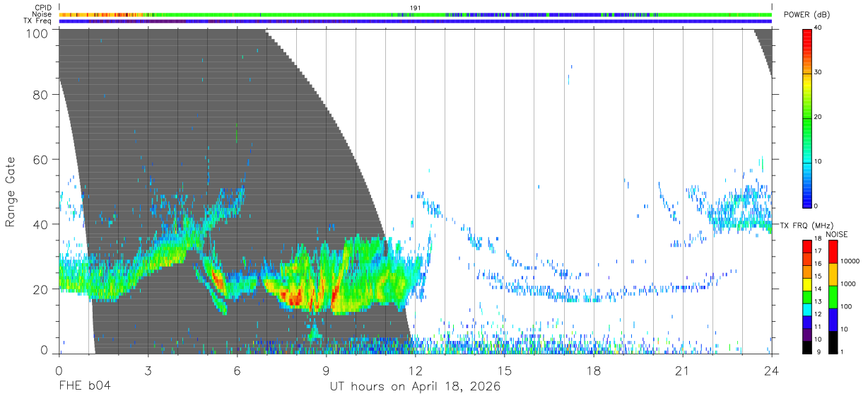The height and width of the screenshot is (401, 868).
Task: Click the 21 UT hour tick label
Action: [x=683, y=371]
